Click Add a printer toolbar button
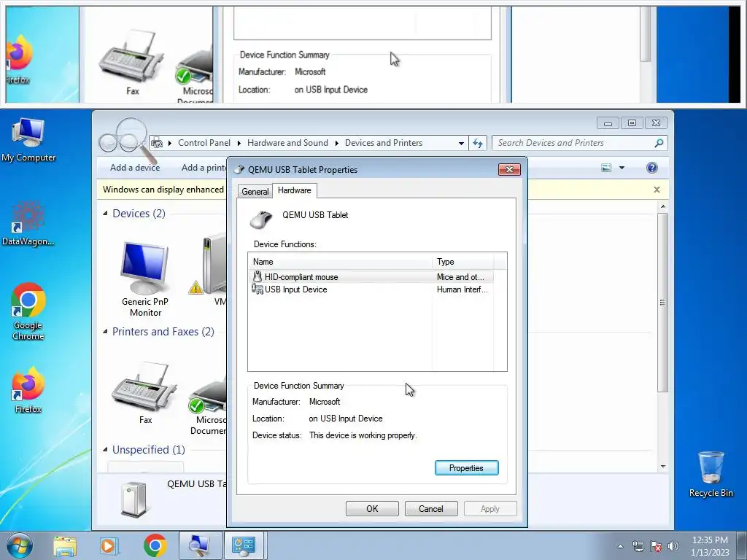Image resolution: width=747 pixels, height=560 pixels. 204,168
